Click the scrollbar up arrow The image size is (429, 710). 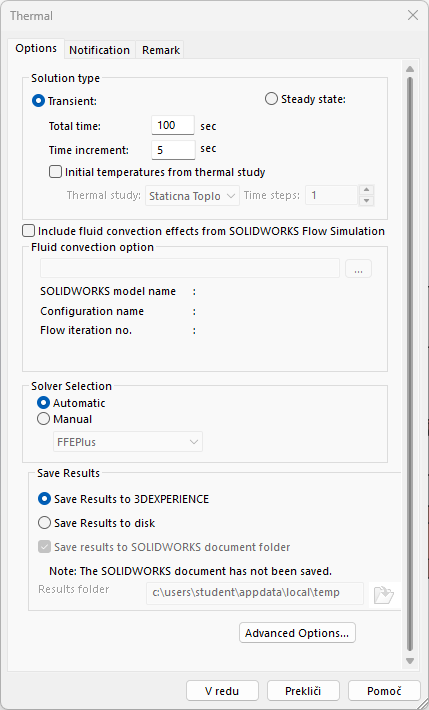pos(410,69)
